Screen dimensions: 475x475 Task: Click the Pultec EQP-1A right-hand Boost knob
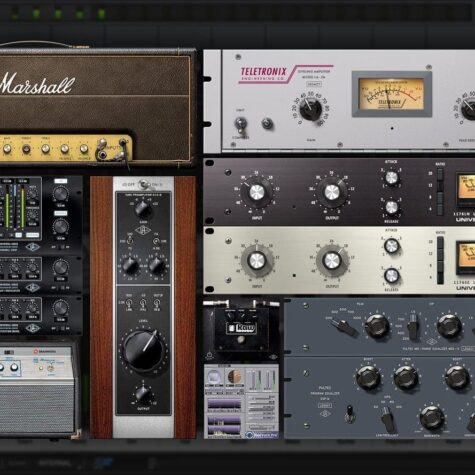coord(457,378)
